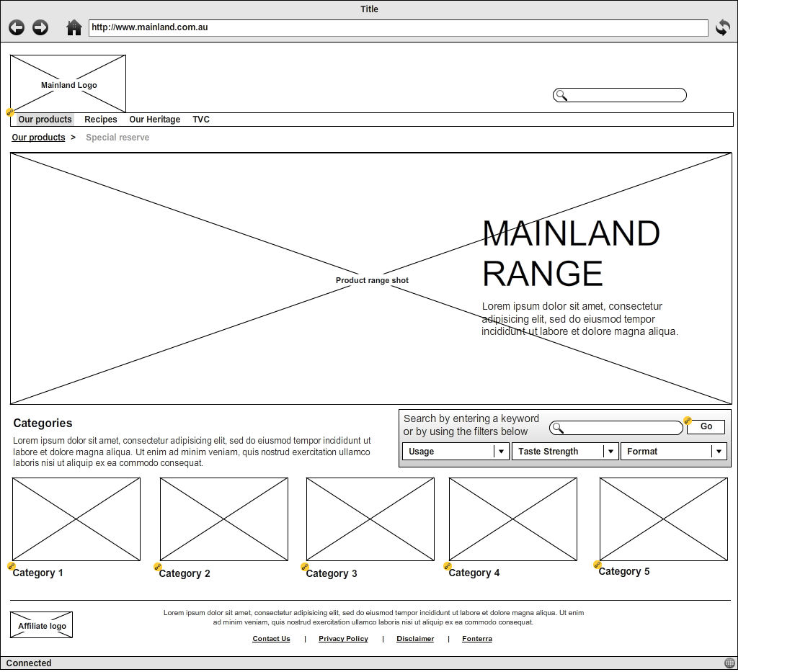The width and height of the screenshot is (795, 672).
Task: Click the Category 4 label
Action: point(474,573)
